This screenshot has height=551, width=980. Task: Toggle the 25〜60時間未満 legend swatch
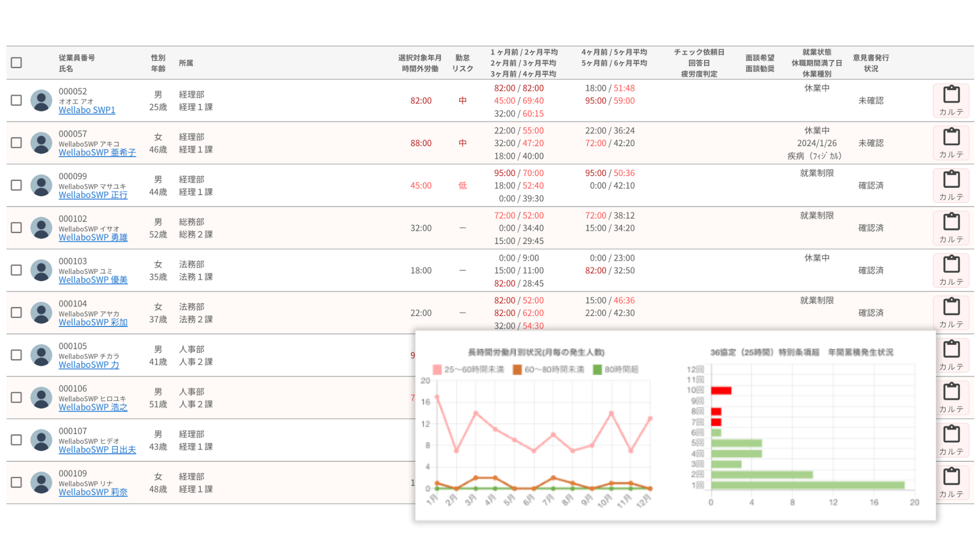click(x=437, y=369)
